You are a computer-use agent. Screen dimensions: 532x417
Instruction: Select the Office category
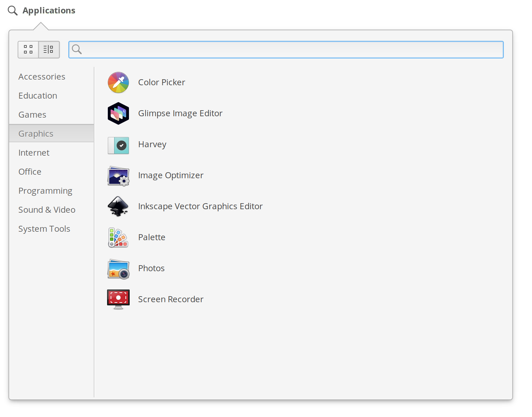[30, 172]
